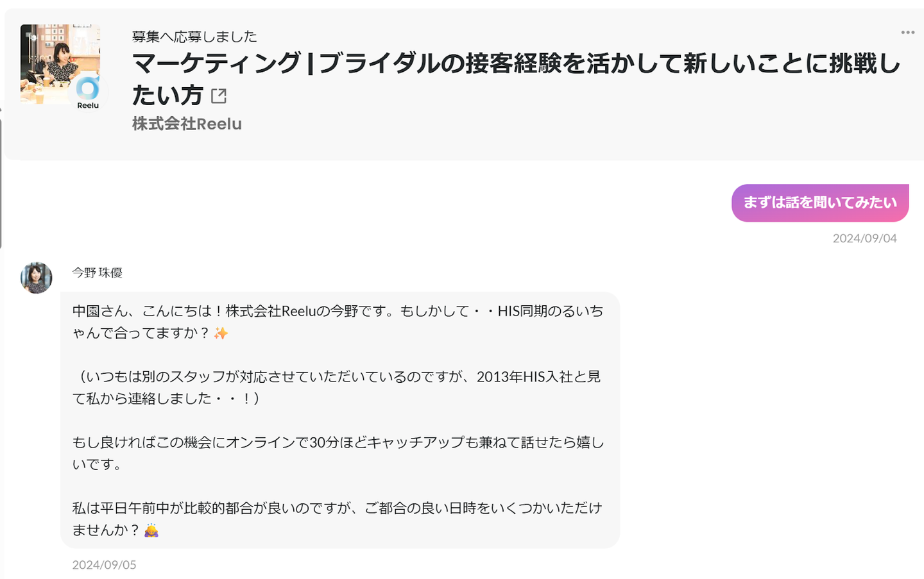The image size is (924, 579).
Task: Click the sender name 今野 珠優
Action: pos(97,273)
